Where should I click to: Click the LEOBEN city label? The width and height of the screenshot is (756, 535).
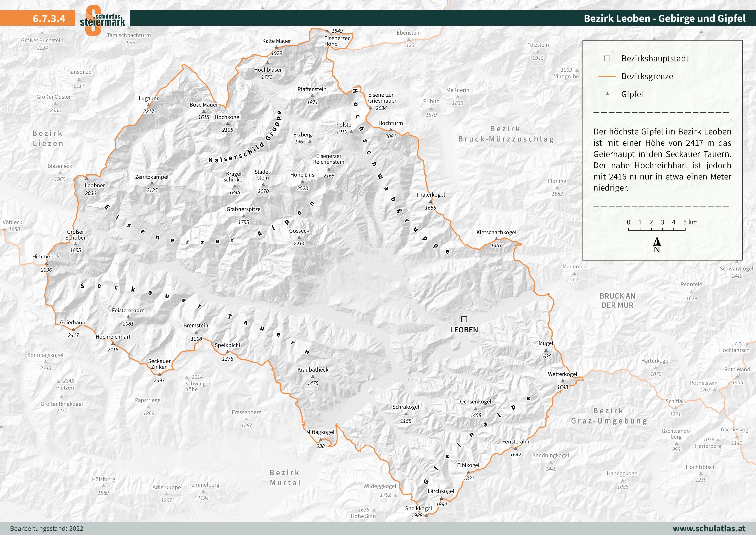(x=464, y=330)
